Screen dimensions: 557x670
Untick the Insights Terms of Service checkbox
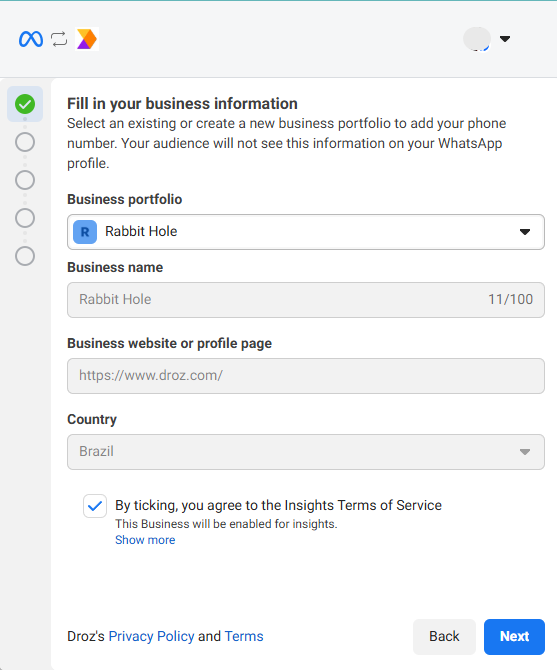pos(95,506)
